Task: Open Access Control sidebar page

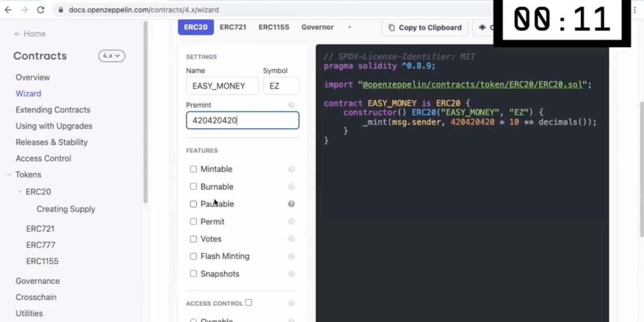Action: tap(43, 159)
